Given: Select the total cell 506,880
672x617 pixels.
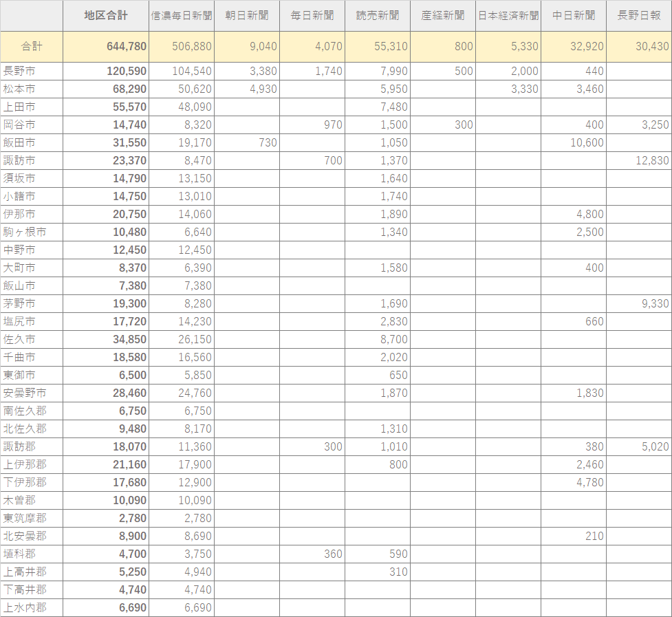Looking at the screenshot, I should pos(182,46).
